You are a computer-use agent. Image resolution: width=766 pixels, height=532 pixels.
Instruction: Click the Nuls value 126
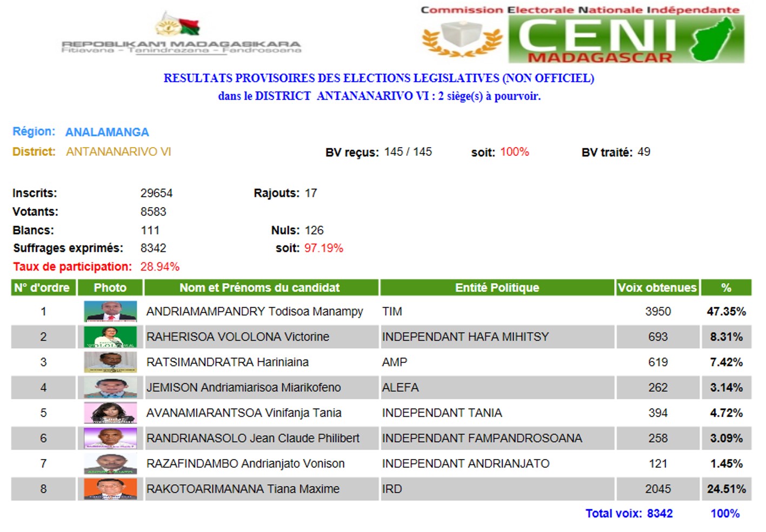[x=314, y=230]
